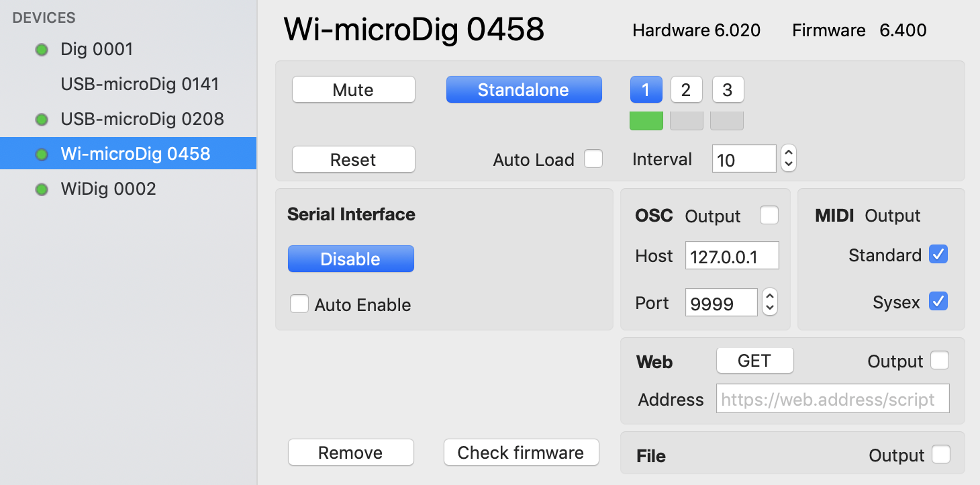The image size is (980, 485).
Task: Click the Reset button
Action: tap(354, 160)
